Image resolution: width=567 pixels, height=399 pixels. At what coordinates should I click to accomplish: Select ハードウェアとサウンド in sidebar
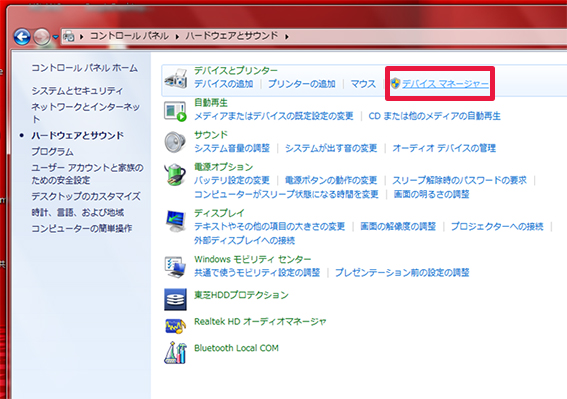77,135
